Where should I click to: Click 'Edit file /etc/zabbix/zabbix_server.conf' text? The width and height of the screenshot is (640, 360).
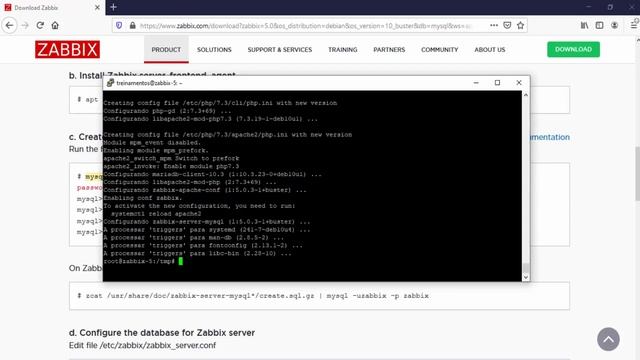pyautogui.click(x=142, y=345)
